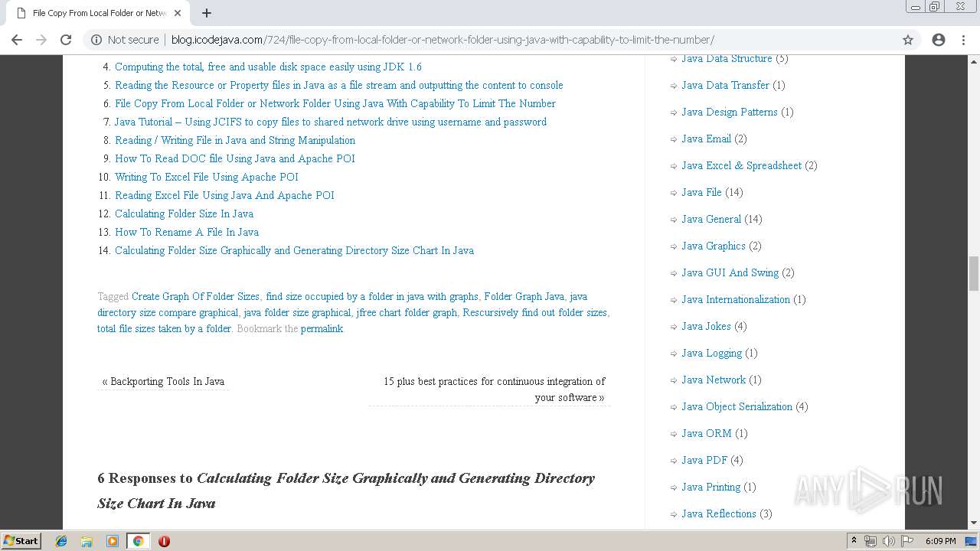980x551 pixels.
Task: Open Reading / Writing File in Java link
Action: tap(235, 141)
